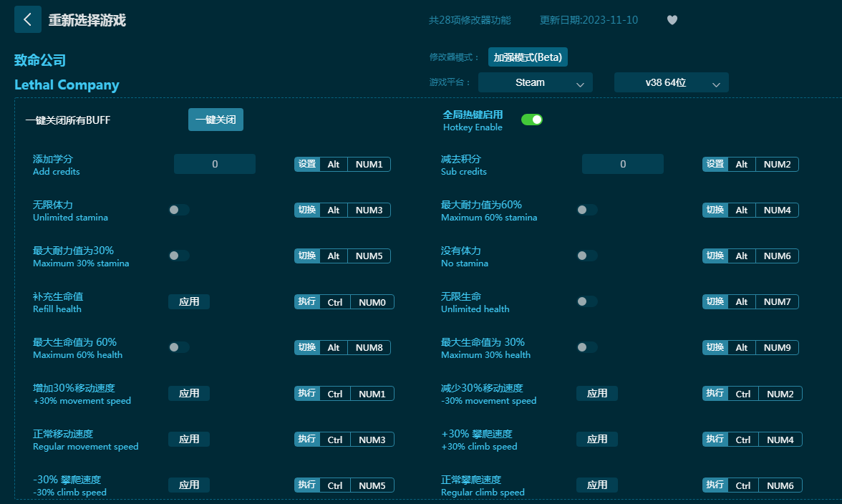The height and width of the screenshot is (504, 842).
Task: Favorite this trainer with heart icon
Action: click(672, 20)
